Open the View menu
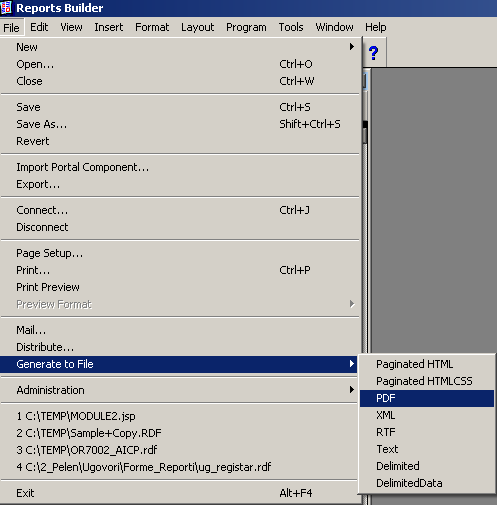Viewport: 497px width, 505px height. click(x=71, y=27)
